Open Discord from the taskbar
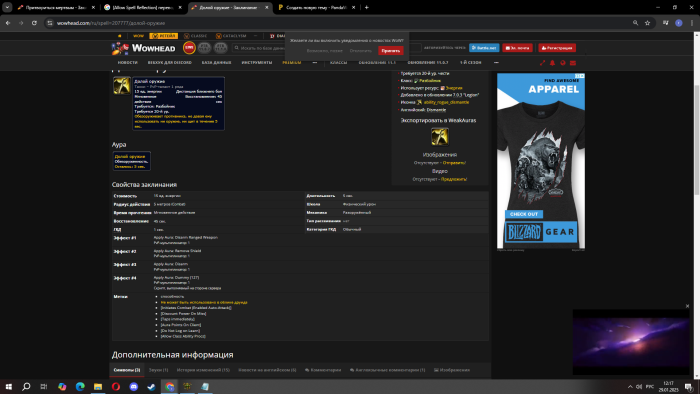 [x=133, y=386]
